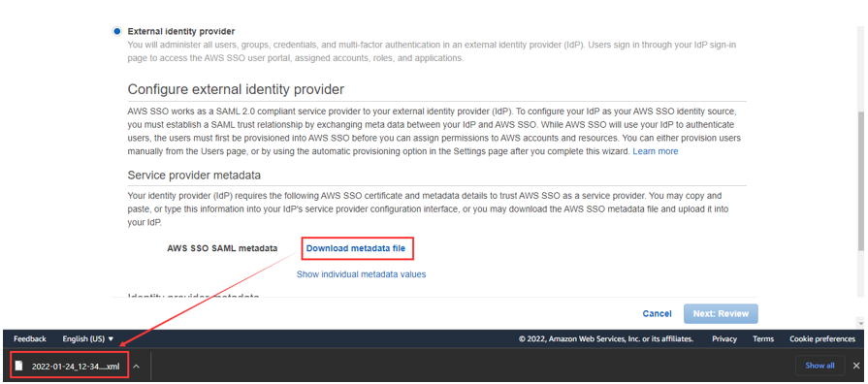Open the English (US) language dropdown

pos(88,338)
